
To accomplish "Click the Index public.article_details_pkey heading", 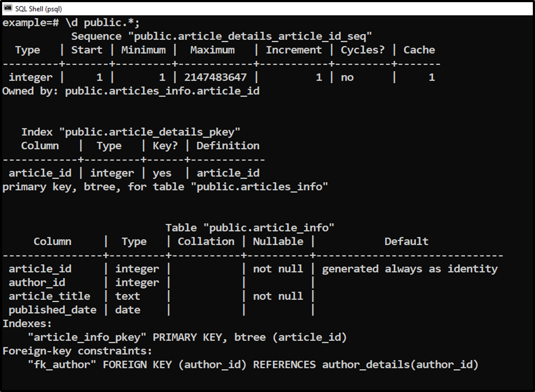I will pyautogui.click(x=131, y=132).
